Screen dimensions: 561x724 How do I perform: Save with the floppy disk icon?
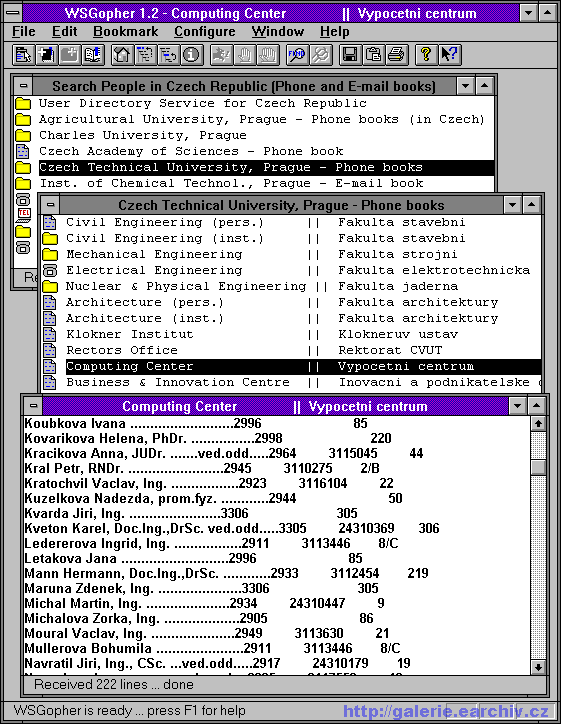click(x=350, y=55)
